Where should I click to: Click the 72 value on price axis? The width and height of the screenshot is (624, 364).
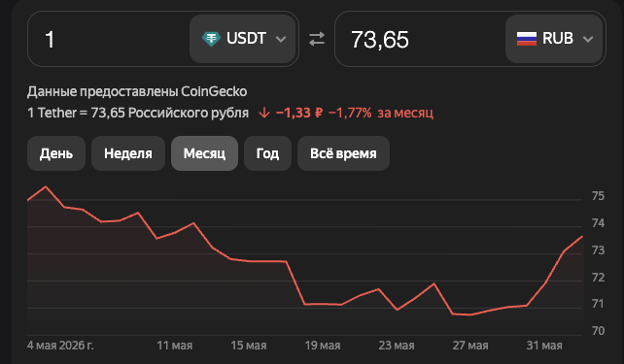tap(598, 277)
